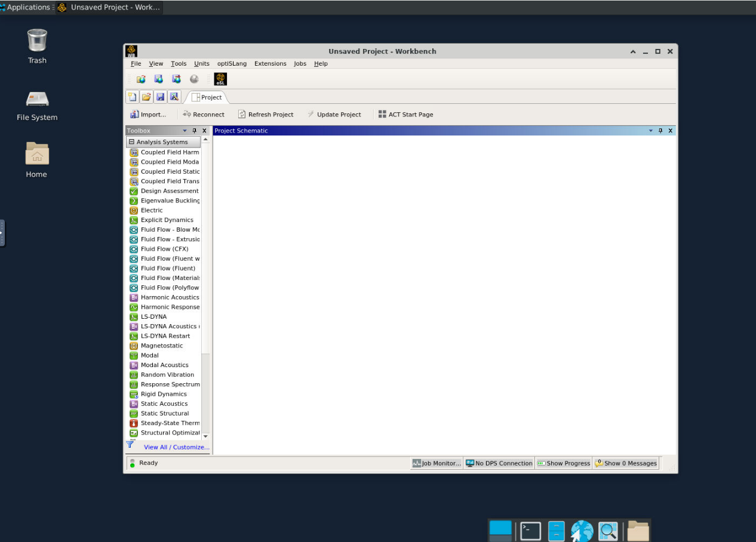Switch to the Project tab
This screenshot has height=542, width=756.
pos(207,97)
